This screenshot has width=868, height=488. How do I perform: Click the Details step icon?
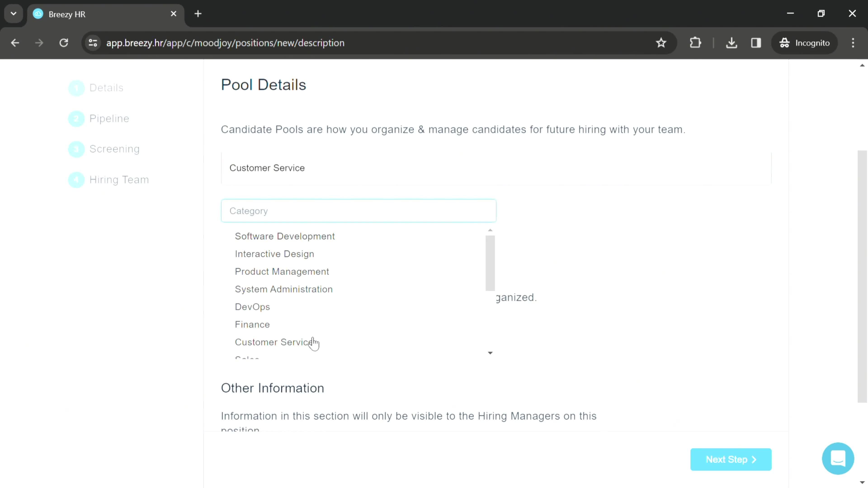[76, 88]
